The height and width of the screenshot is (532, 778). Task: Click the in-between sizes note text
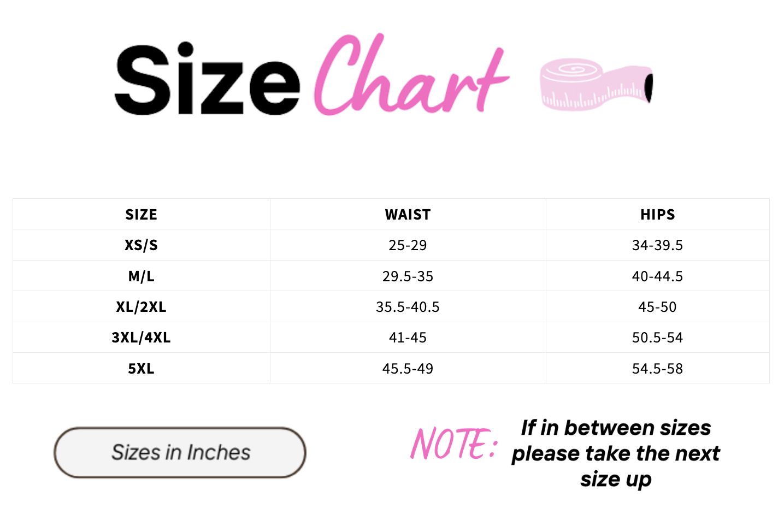pos(616,453)
